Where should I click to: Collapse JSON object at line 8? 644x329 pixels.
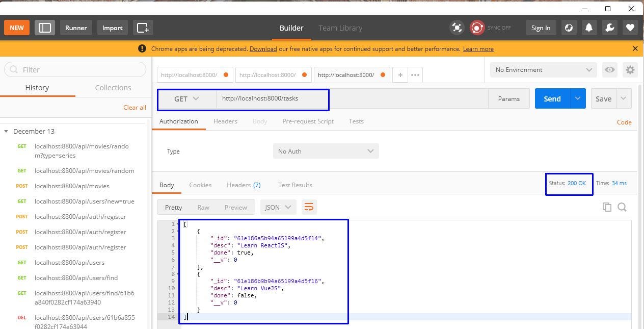(179, 274)
